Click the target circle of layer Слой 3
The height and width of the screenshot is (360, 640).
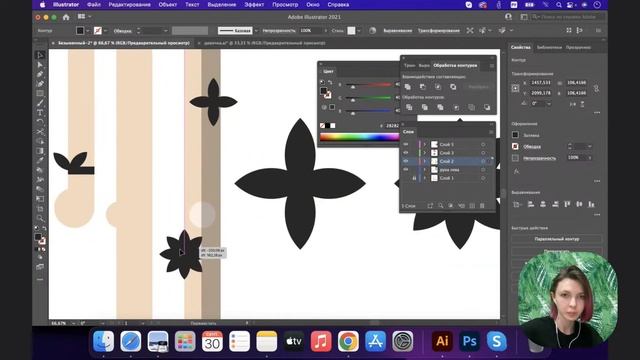coord(483,153)
